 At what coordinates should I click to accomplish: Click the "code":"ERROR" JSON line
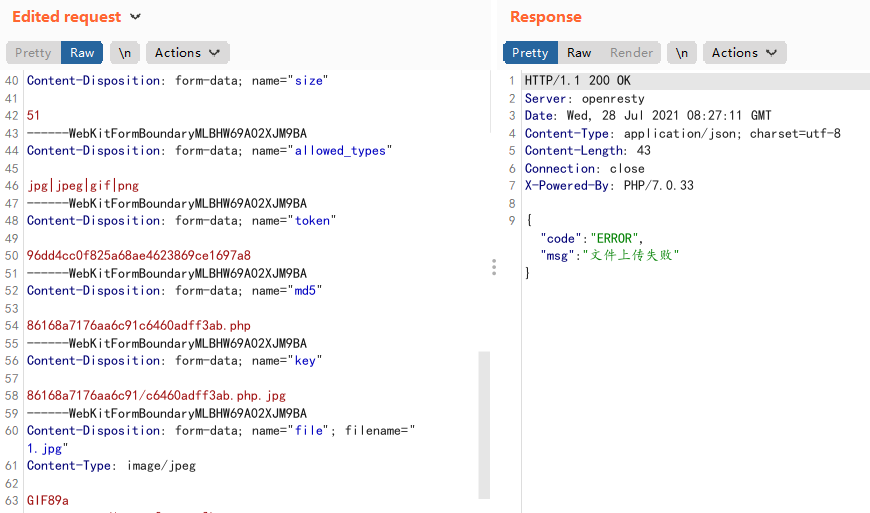click(x=591, y=238)
